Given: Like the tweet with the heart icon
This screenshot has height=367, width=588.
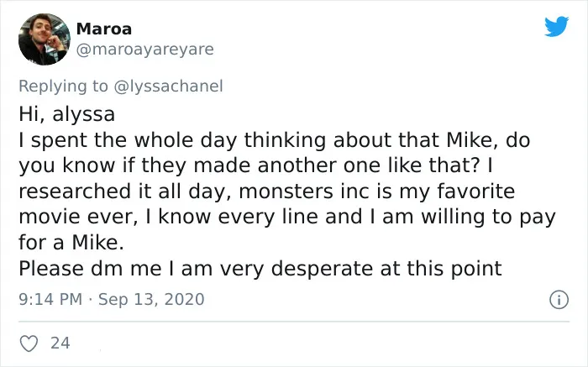Looking at the screenshot, I should [29, 343].
